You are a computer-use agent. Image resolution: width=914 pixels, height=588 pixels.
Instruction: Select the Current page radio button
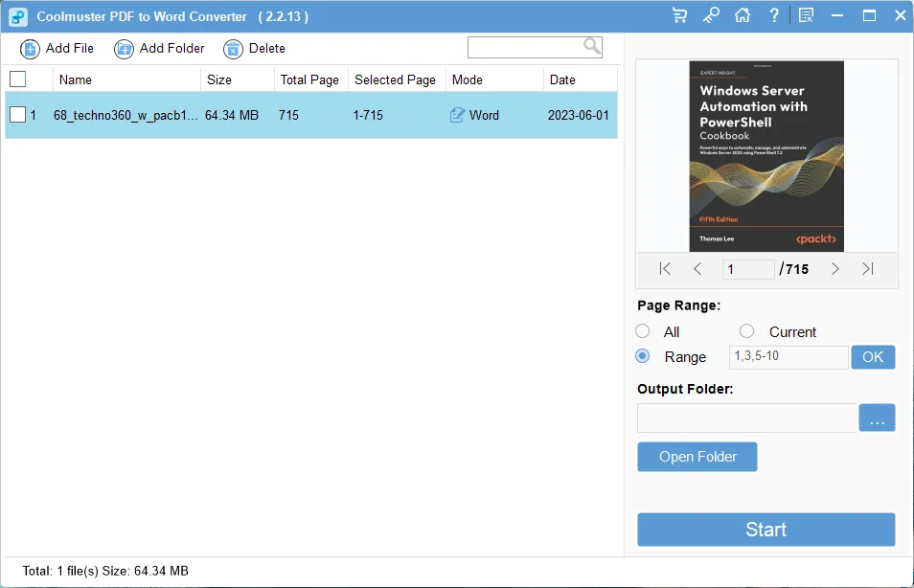click(x=746, y=331)
